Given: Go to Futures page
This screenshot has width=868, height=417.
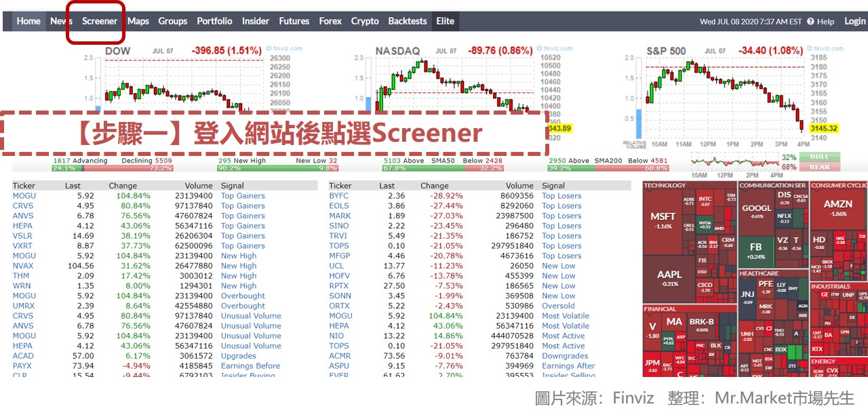Looking at the screenshot, I should (294, 21).
